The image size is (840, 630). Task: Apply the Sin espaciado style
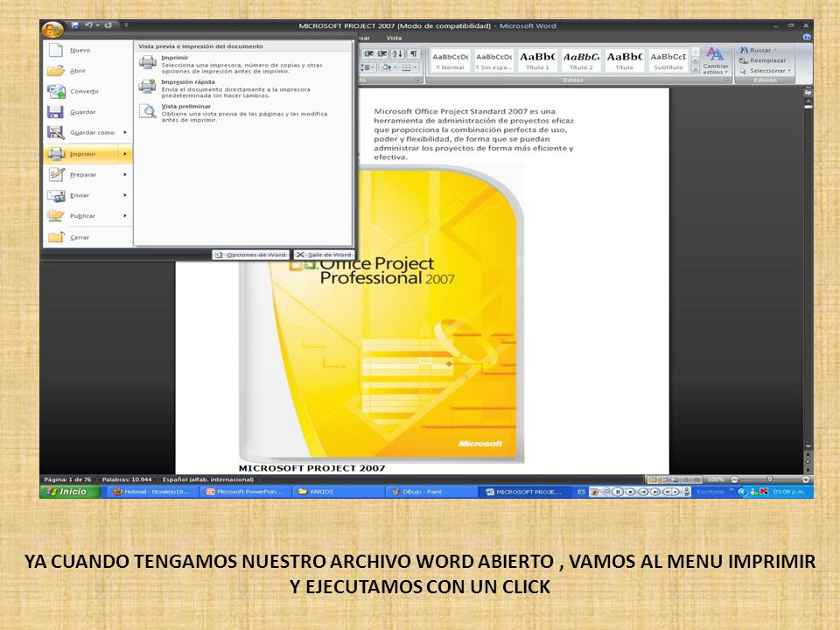coord(493,61)
